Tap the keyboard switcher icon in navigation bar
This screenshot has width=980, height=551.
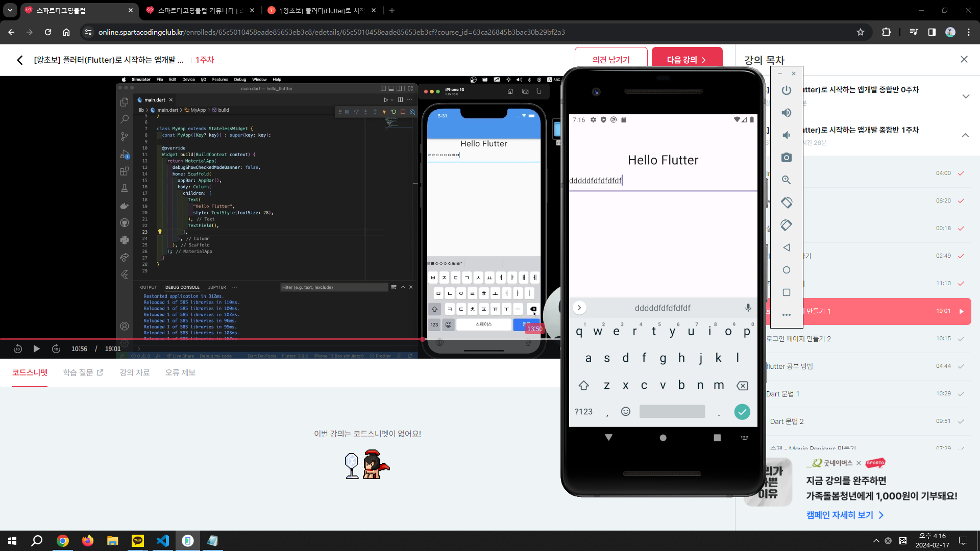pyautogui.click(x=745, y=438)
